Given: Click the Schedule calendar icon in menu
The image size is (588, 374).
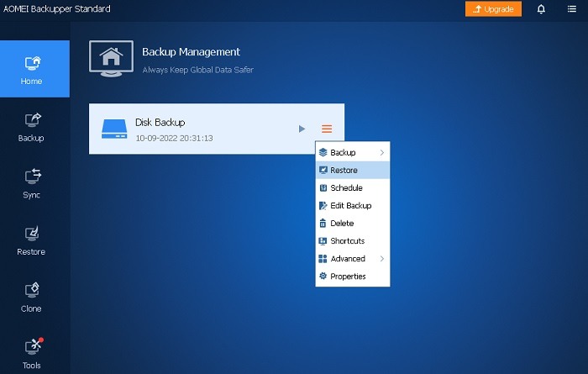Looking at the screenshot, I should (323, 187).
